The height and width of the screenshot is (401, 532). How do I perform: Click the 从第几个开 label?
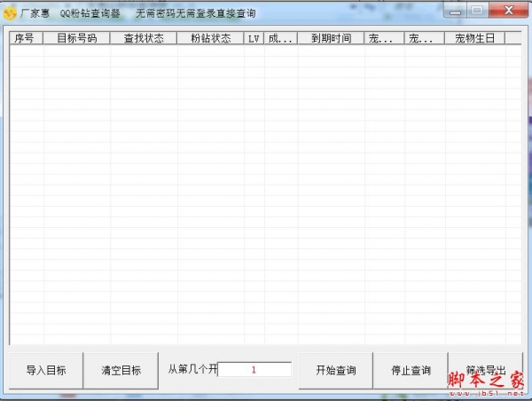click(192, 369)
